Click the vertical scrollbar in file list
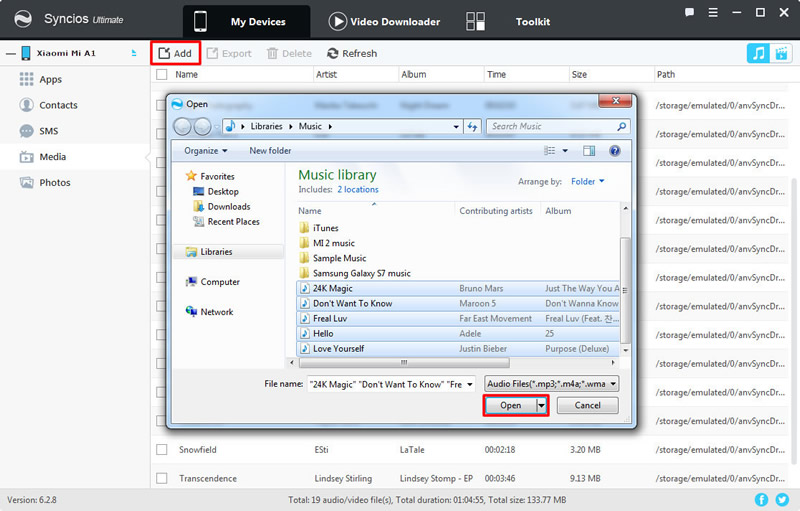This screenshot has width=800, height=511. (625, 290)
